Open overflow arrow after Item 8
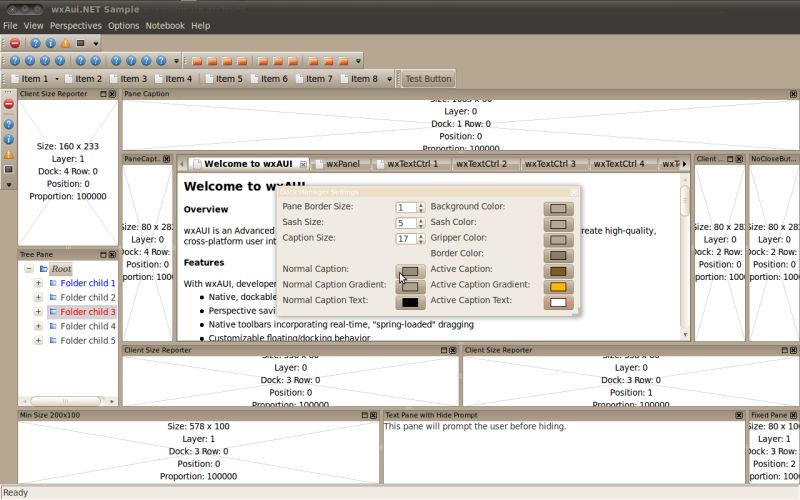800x500 pixels. tap(389, 79)
